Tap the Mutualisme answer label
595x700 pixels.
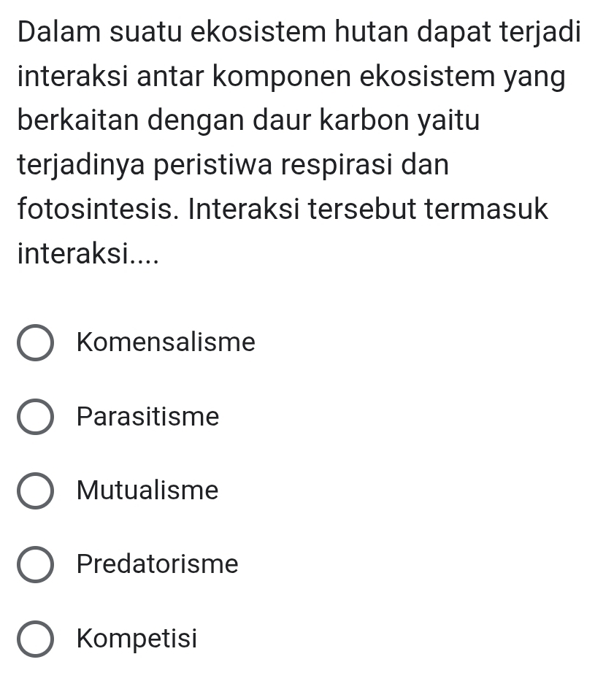147,491
